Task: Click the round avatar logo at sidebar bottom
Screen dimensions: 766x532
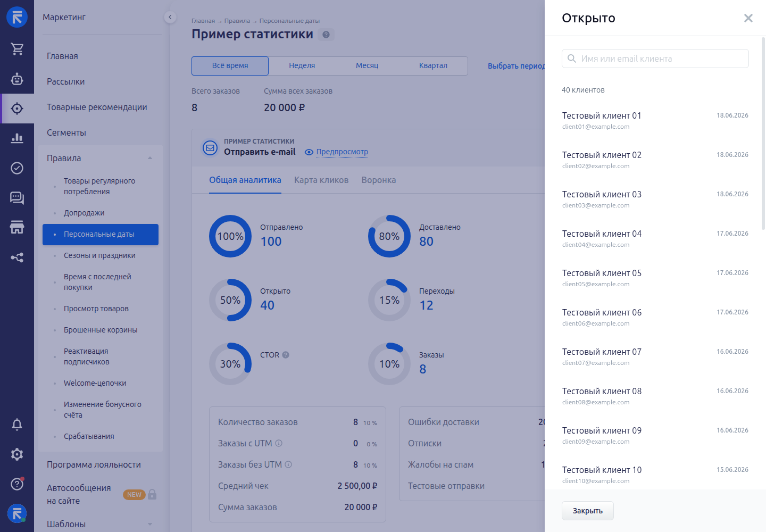Action: click(17, 514)
